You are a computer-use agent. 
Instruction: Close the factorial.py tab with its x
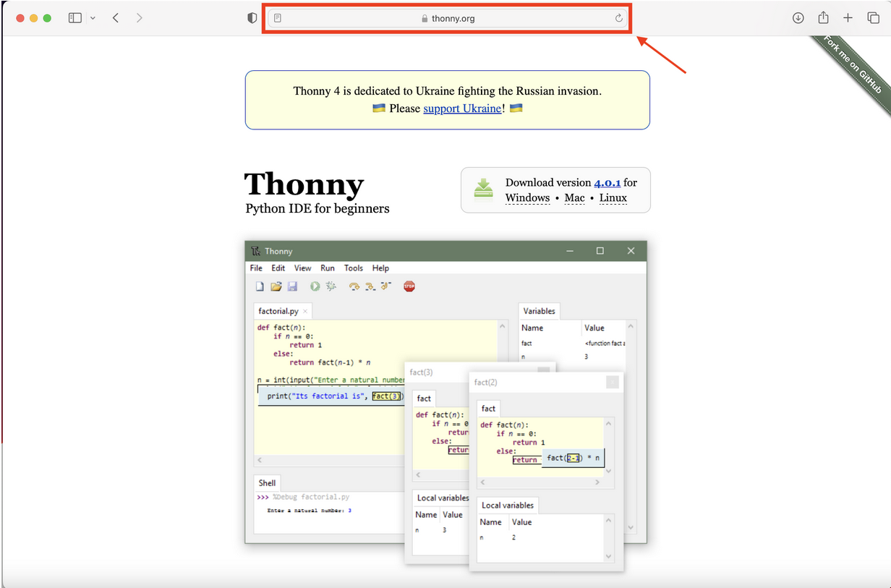point(305,312)
